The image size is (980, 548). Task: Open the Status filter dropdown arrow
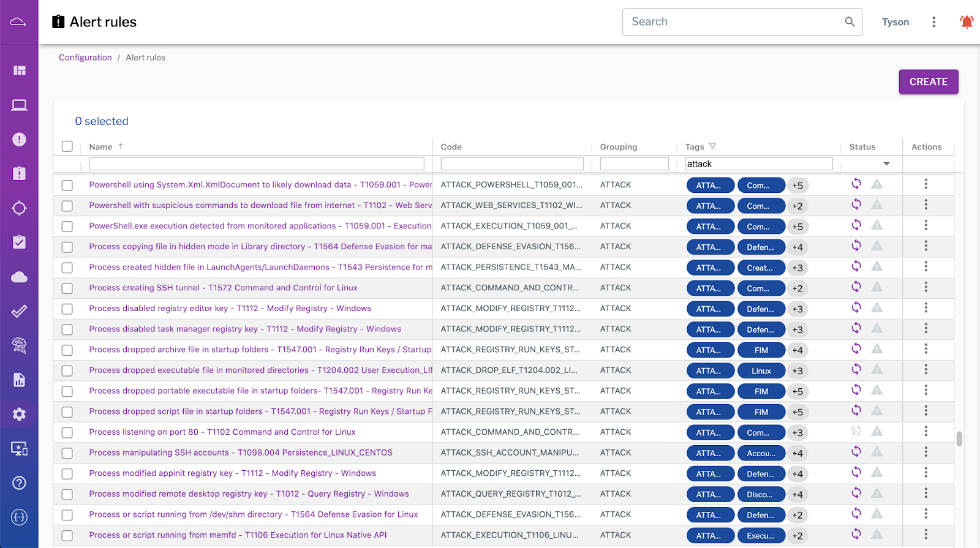[x=886, y=164]
